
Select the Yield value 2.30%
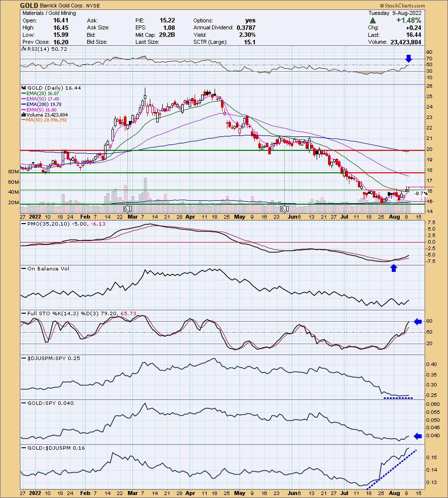click(x=247, y=35)
